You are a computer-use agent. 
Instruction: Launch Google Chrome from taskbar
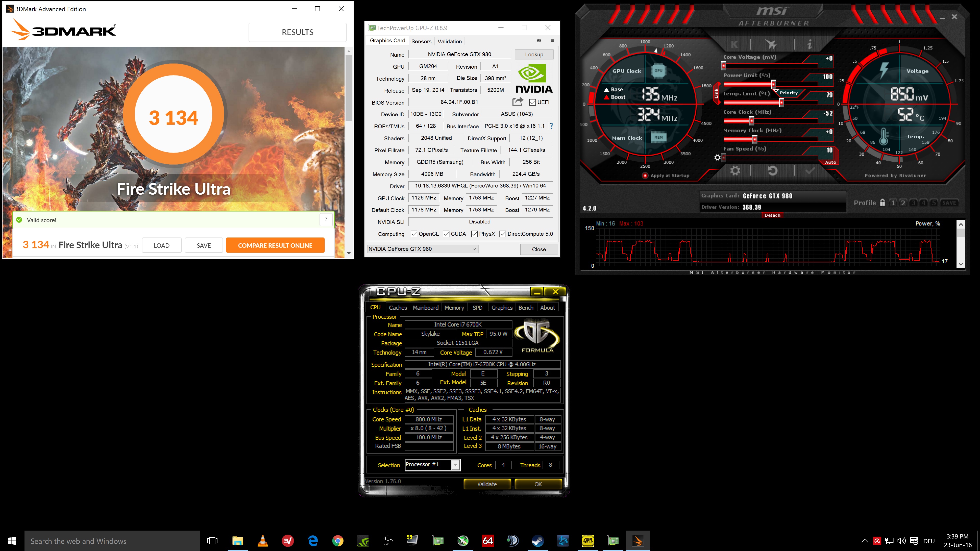coord(337,541)
